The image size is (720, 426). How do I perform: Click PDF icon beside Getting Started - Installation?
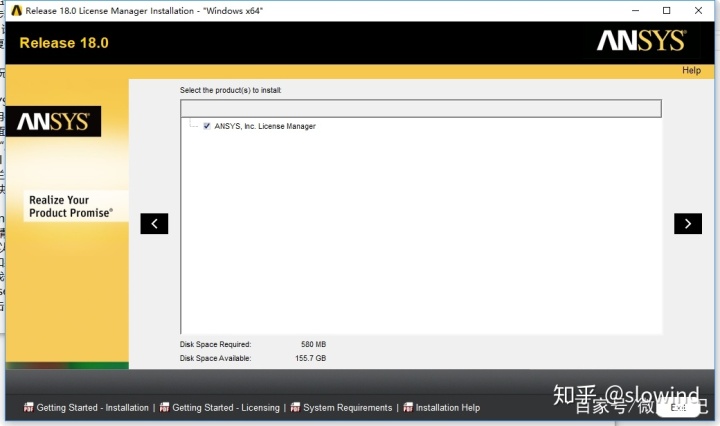pos(28,407)
